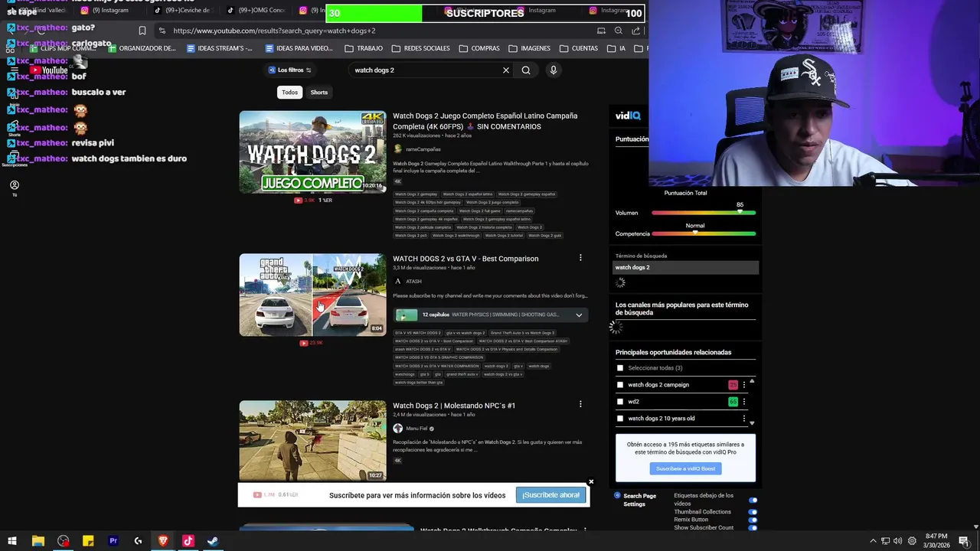Open TikTok app from the taskbar
980x551 pixels.
pyautogui.click(x=188, y=541)
